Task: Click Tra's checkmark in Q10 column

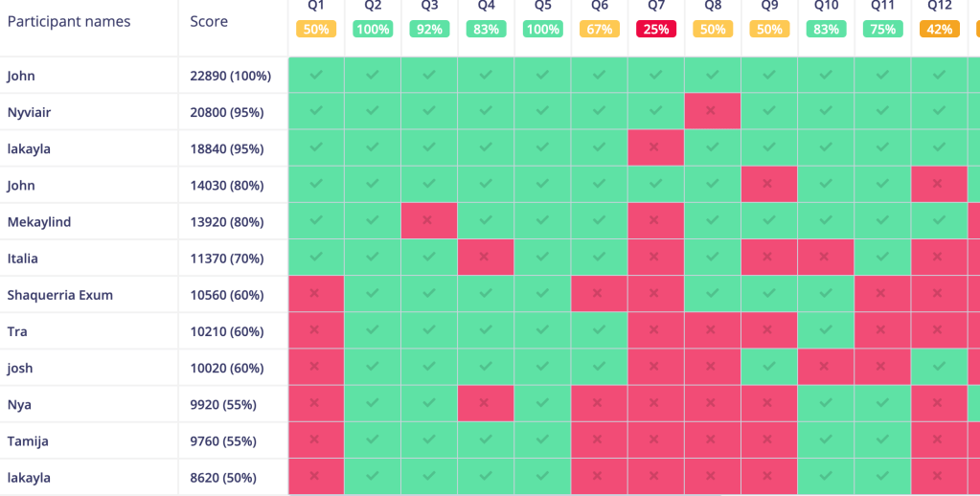Action: tap(826, 331)
